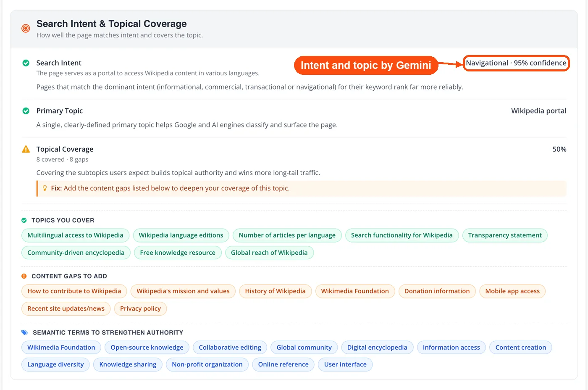
Task: Select the Non-profit organization term chip
Action: coord(207,364)
